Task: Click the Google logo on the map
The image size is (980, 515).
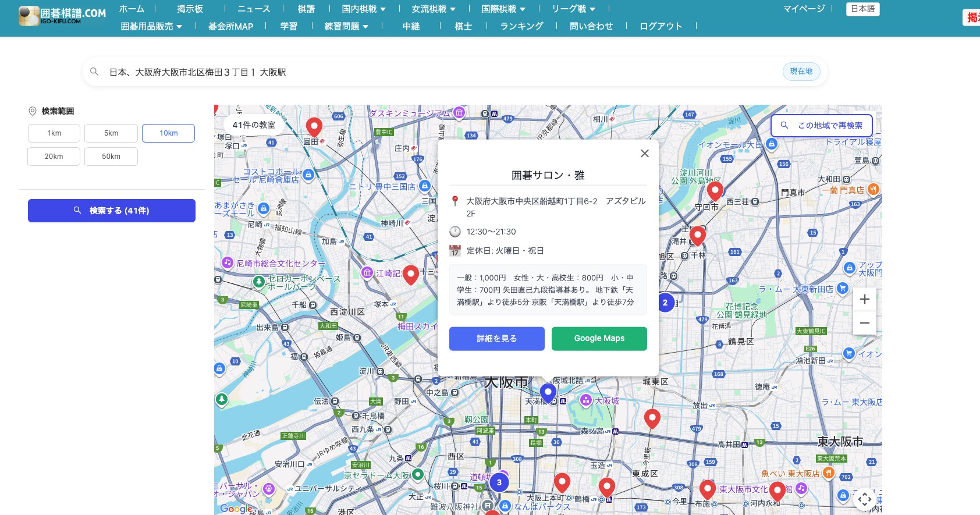Action: point(236,509)
